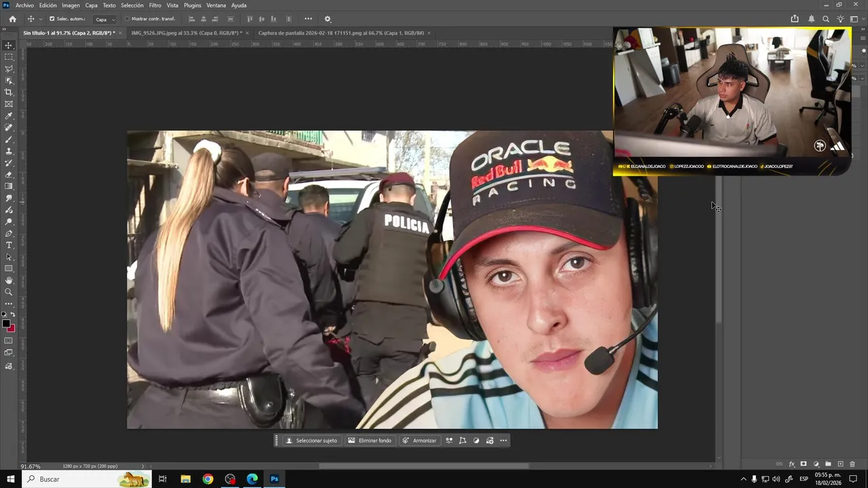
Task: Select the Gradient tool
Action: (9, 186)
